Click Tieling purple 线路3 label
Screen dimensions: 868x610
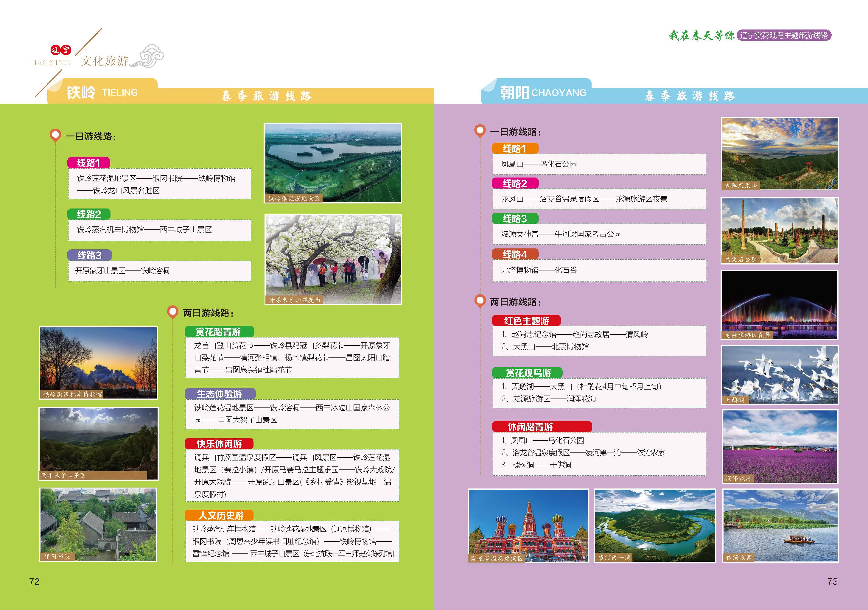coord(89,255)
